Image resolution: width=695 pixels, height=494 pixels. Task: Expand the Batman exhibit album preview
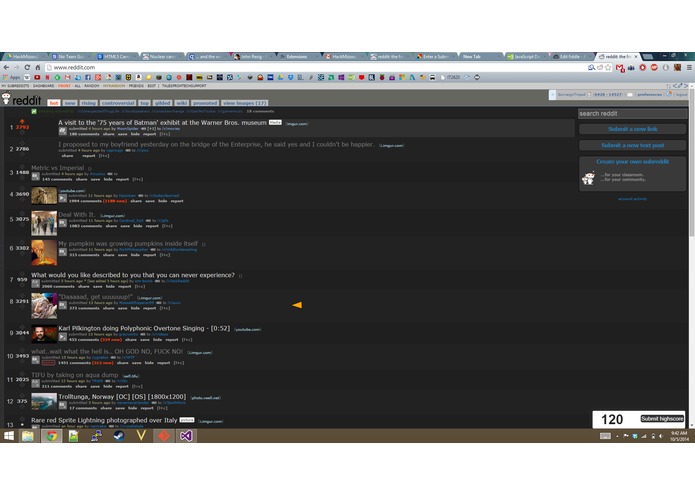63,131
